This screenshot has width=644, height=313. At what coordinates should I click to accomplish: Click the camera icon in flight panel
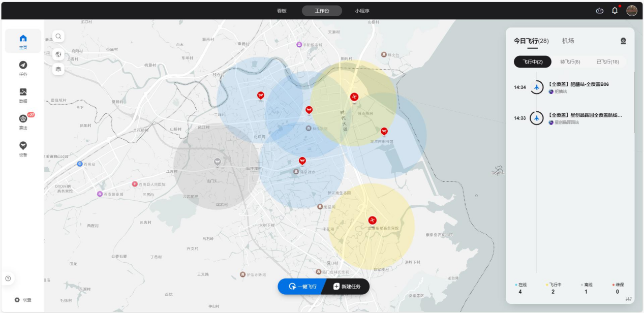623,41
